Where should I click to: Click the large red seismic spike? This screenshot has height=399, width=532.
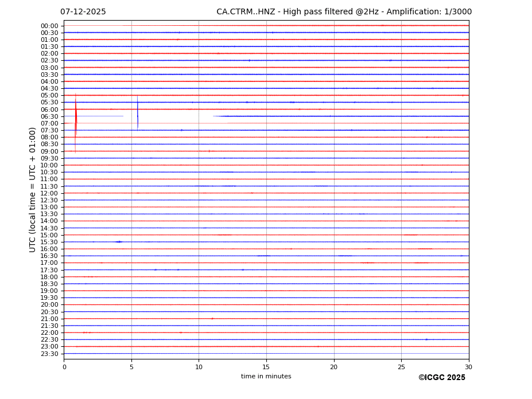click(75, 123)
